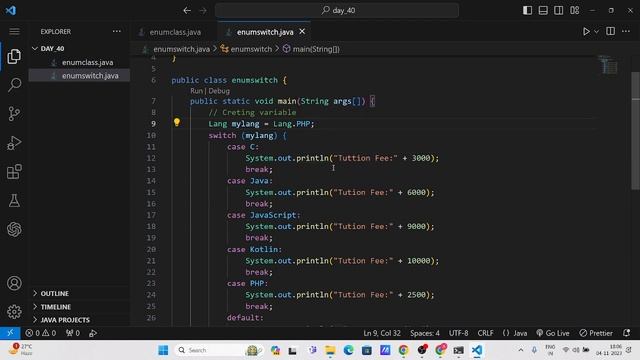Click enumswitch.java in the breadcrumb
The height and width of the screenshot is (360, 640).
click(x=181, y=49)
